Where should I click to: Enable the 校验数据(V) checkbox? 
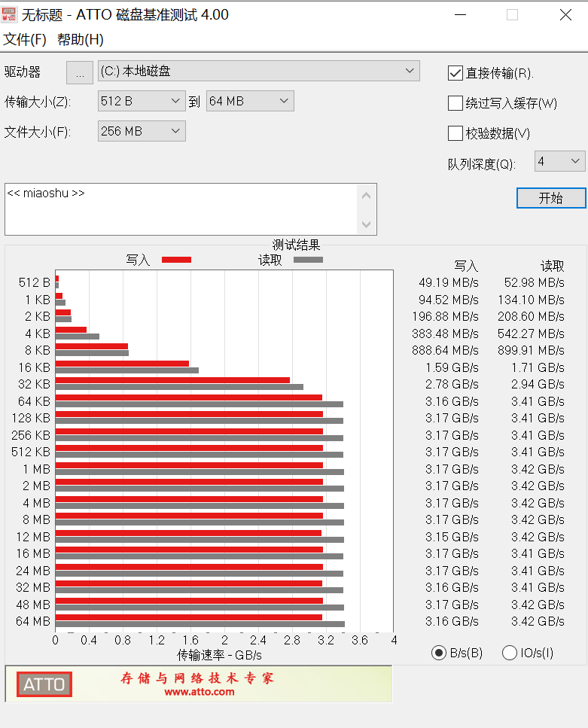(x=455, y=133)
